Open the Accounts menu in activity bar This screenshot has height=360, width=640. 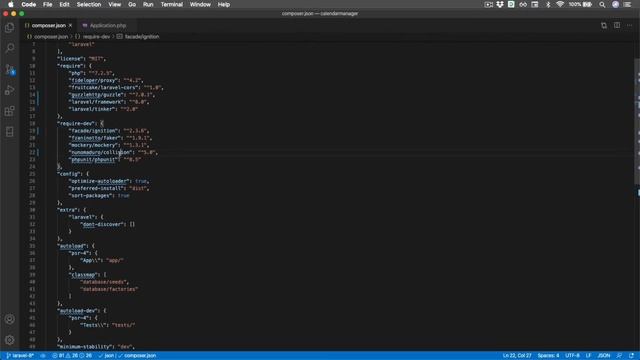click(x=10, y=319)
